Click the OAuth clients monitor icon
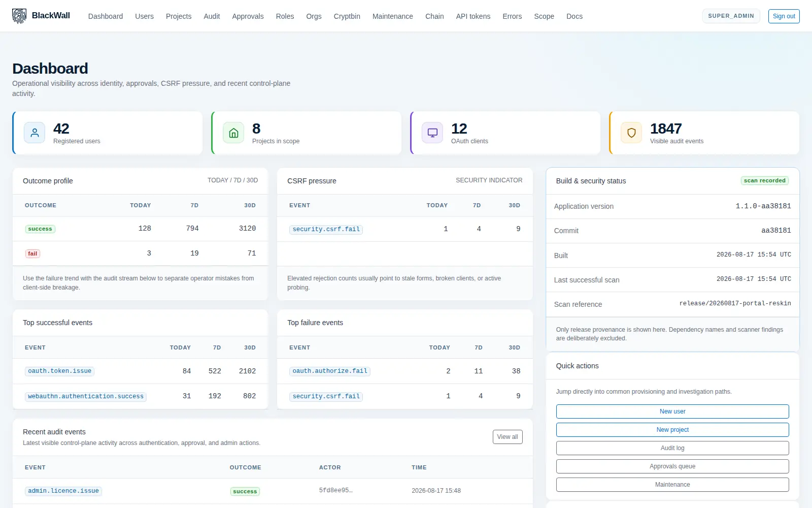The height and width of the screenshot is (508, 812). (432, 133)
